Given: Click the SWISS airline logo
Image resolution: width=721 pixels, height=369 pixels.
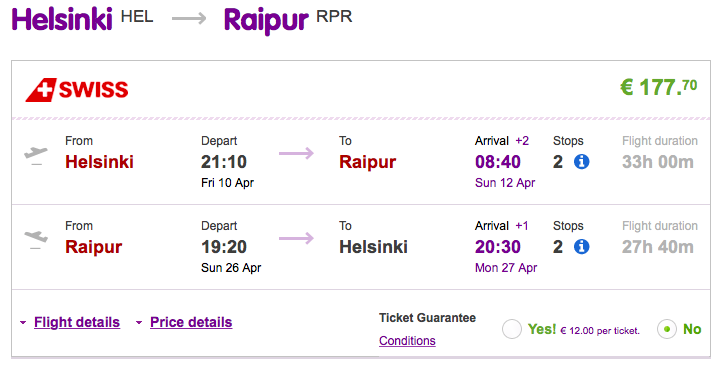Looking at the screenshot, I should pos(77,90).
